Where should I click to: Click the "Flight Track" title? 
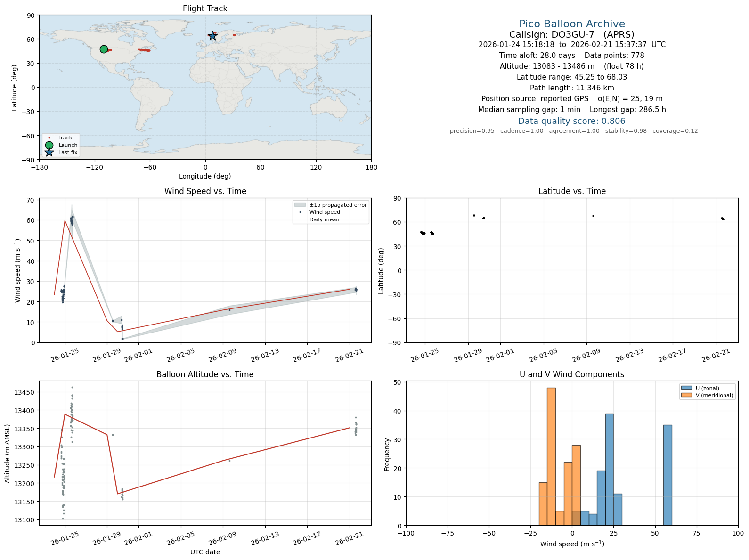(x=205, y=8)
